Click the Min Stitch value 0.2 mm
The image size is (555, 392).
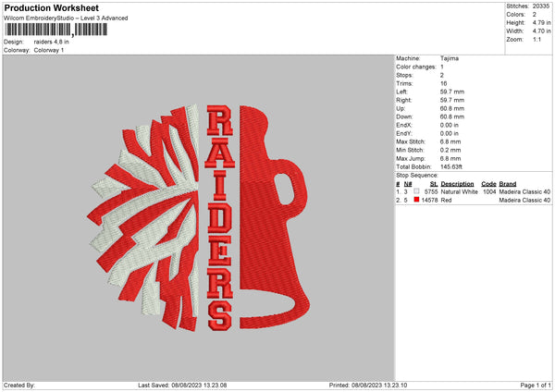click(x=450, y=150)
